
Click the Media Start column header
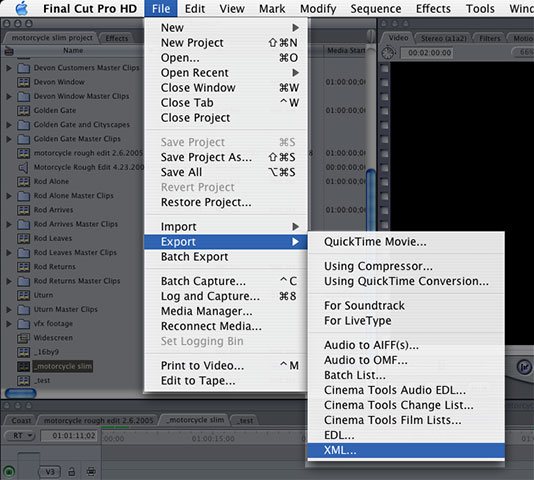coord(346,50)
